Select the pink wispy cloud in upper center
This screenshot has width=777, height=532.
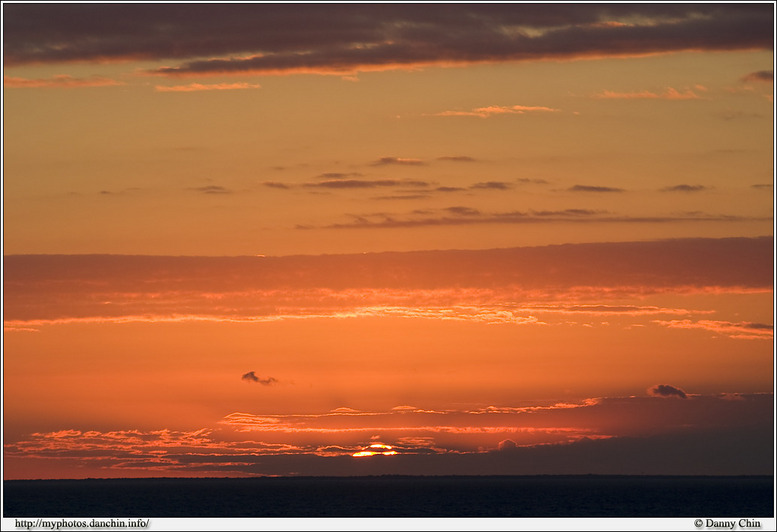pyautogui.click(x=497, y=110)
